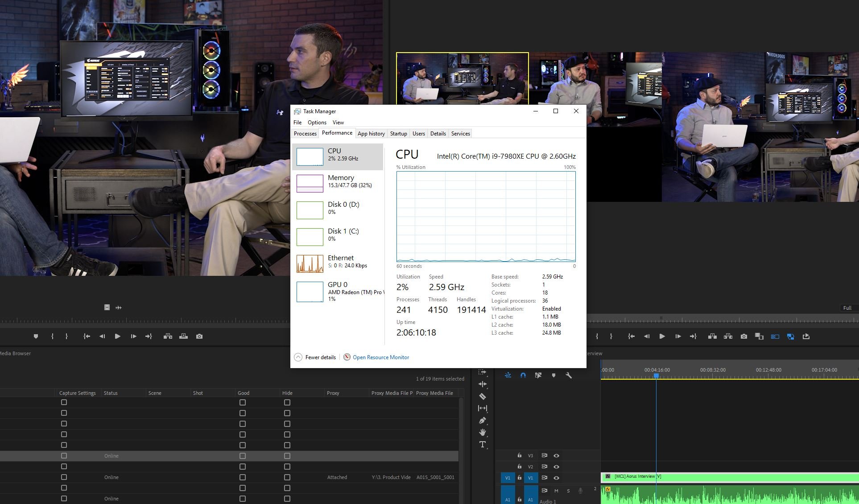Collapse Task Manager with Fewer details
Viewport: 859px width, 504px height.
315,357
